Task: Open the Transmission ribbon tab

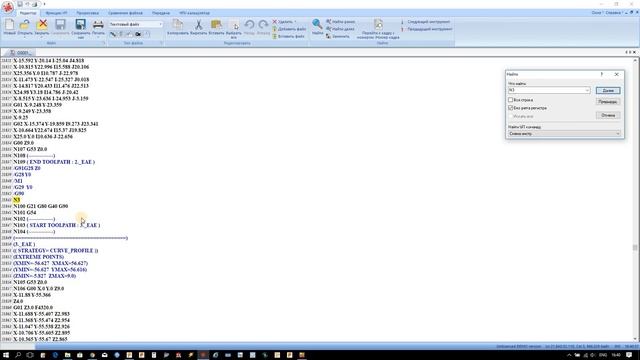Action: coord(161,13)
